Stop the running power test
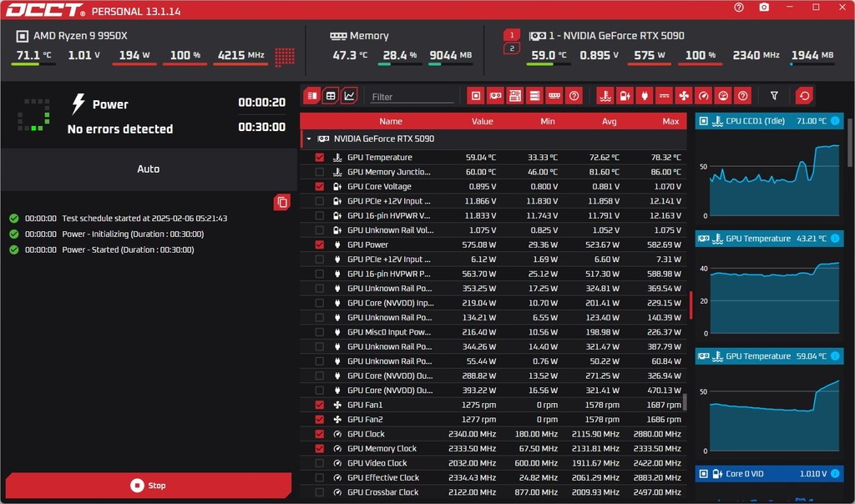The image size is (855, 504). tap(149, 486)
